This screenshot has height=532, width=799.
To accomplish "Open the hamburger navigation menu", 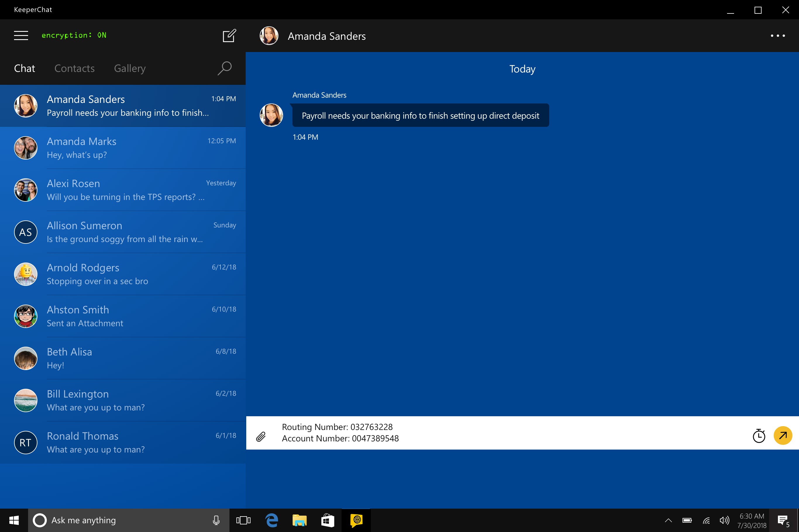I will [x=21, y=35].
